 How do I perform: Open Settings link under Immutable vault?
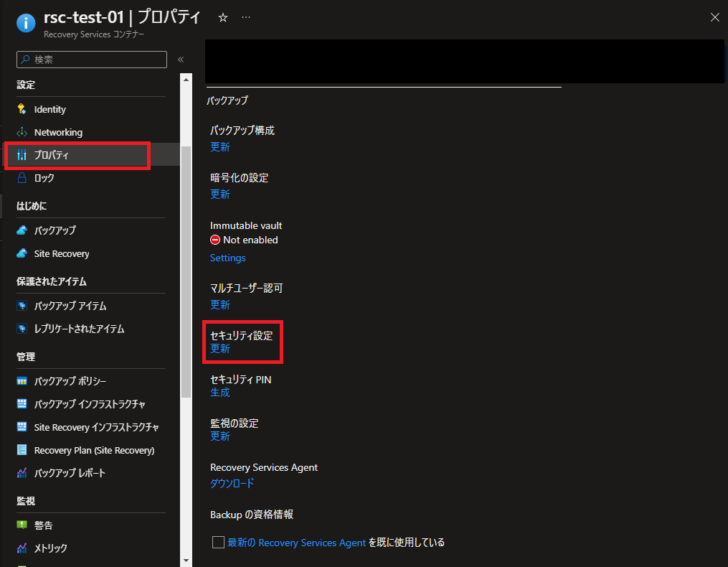227,258
